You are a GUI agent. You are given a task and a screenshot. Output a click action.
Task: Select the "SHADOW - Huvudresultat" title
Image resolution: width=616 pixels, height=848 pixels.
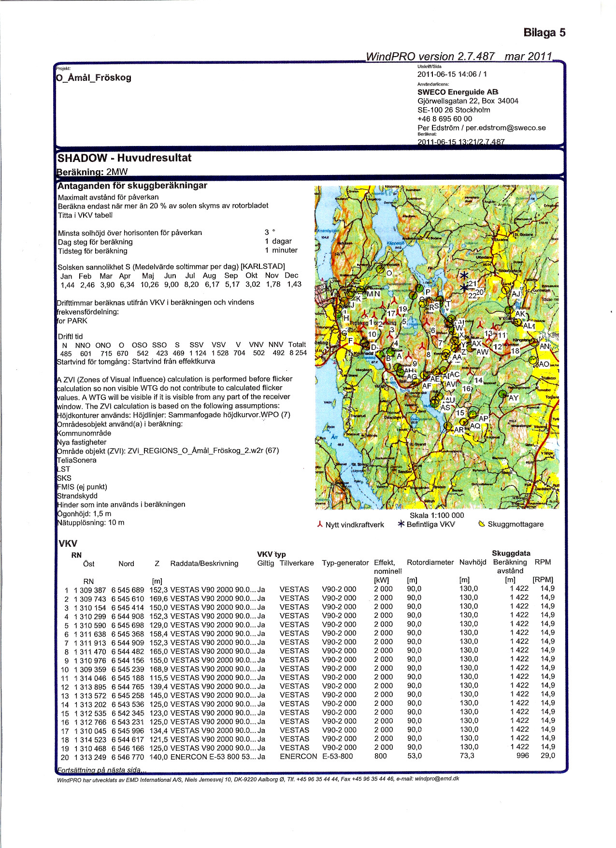pos(125,158)
